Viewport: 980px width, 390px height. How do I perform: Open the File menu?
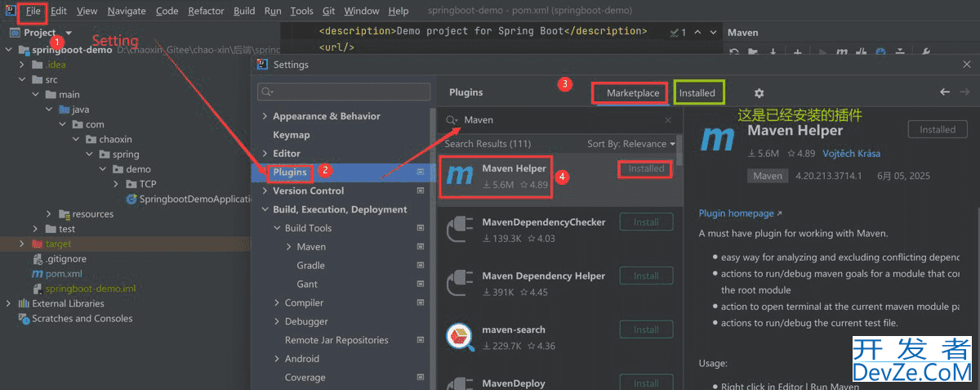tap(33, 11)
